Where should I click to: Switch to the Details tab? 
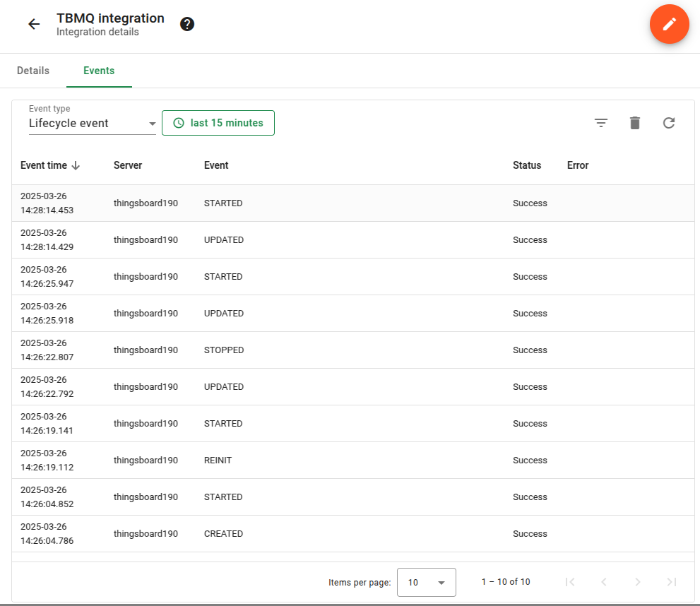tap(33, 71)
